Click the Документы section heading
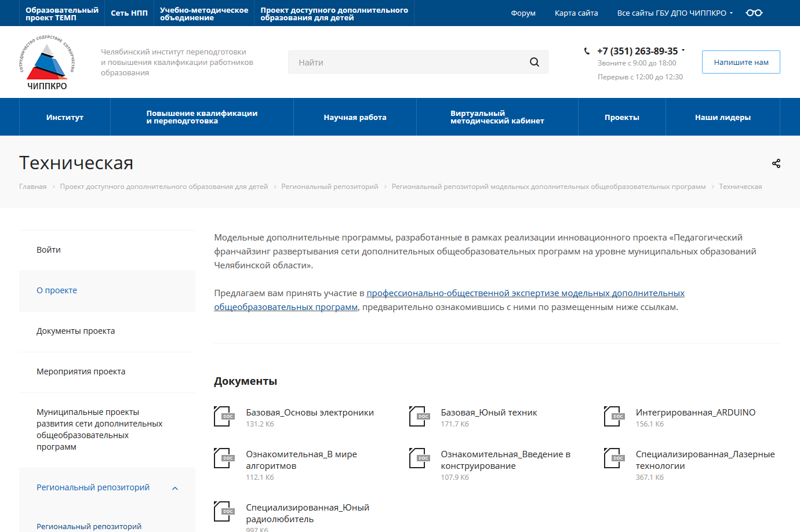 pos(245,381)
